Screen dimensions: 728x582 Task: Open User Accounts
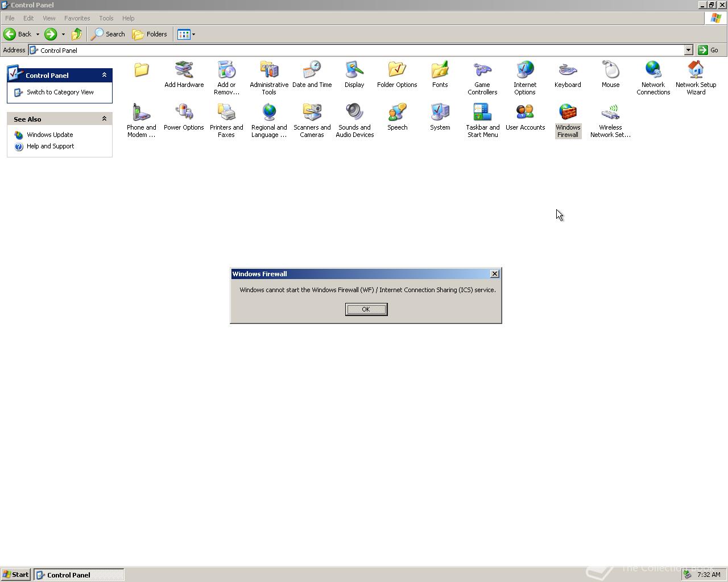[525, 118]
